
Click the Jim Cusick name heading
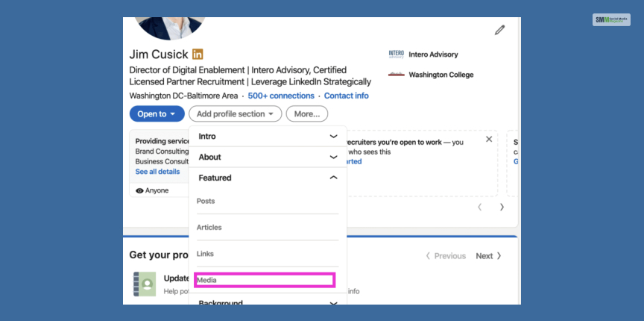point(159,54)
